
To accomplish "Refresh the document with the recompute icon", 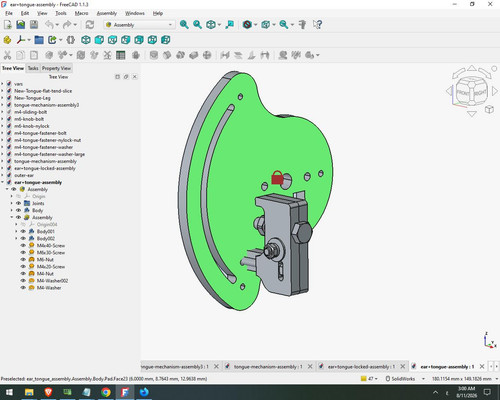I will (x=90, y=25).
